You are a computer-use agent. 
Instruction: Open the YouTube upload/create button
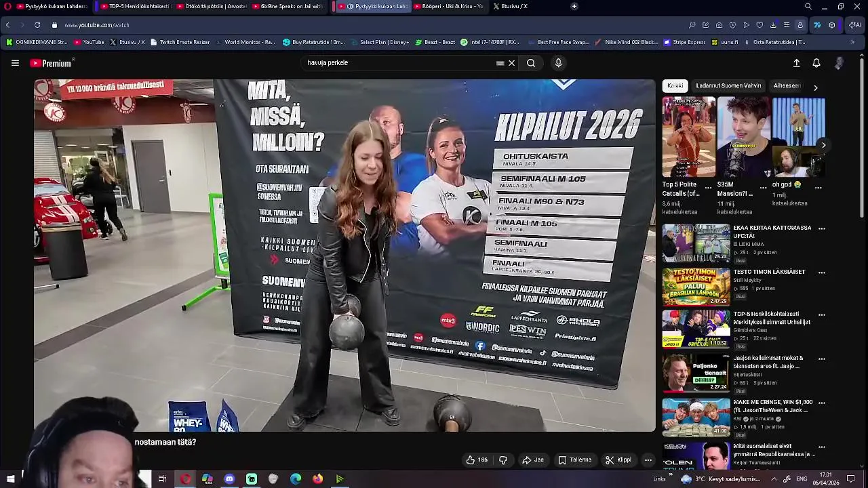pyautogui.click(x=797, y=63)
